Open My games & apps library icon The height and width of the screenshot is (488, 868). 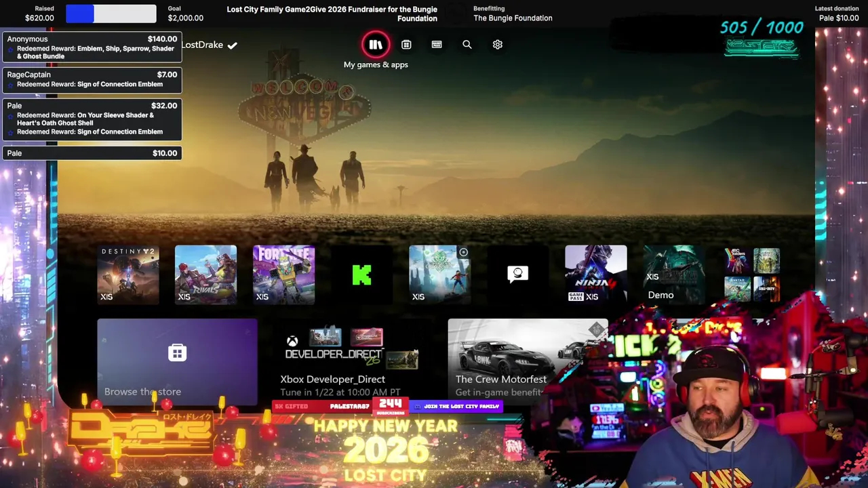[x=376, y=45]
